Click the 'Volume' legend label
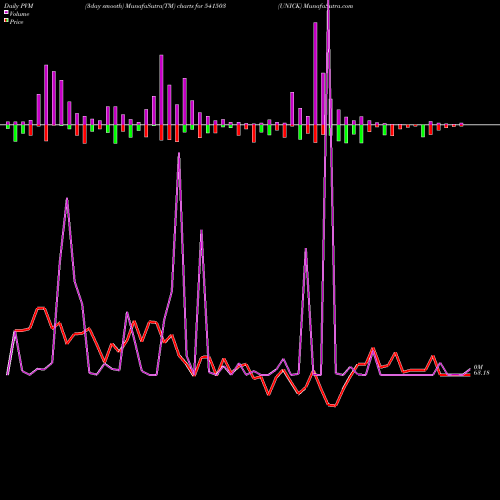The width and height of the screenshot is (500, 500). pyautogui.click(x=19, y=14)
